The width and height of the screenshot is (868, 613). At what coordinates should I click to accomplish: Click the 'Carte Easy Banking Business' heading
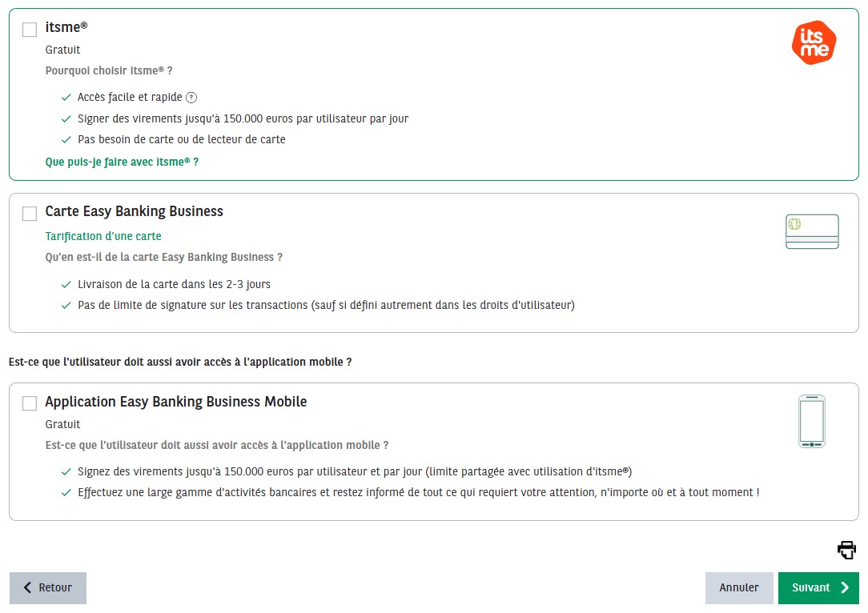point(134,211)
